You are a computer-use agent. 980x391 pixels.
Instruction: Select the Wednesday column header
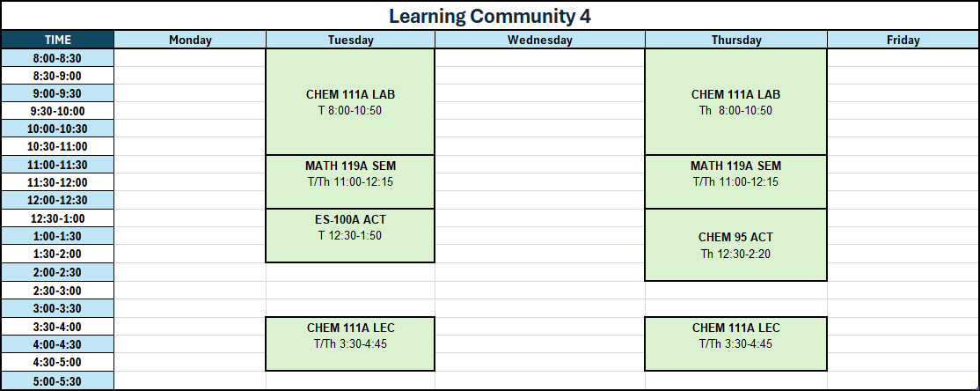tap(540, 40)
